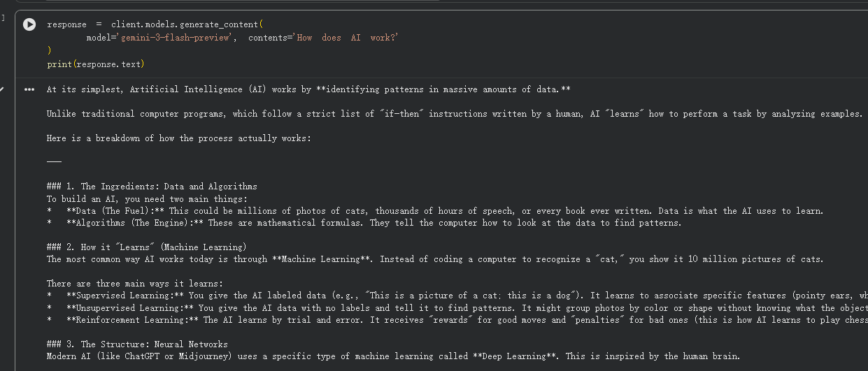Click the 'Unsupervised Learning' bullet text

(129, 308)
